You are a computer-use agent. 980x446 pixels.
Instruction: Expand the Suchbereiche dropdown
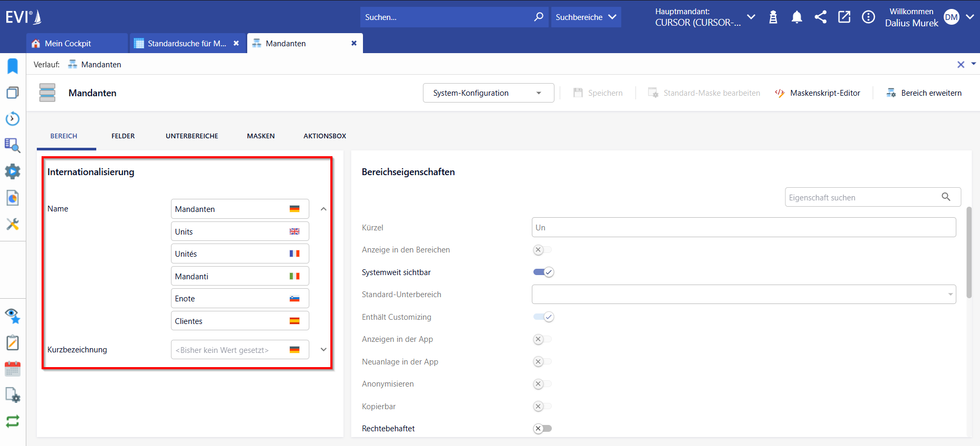pos(586,17)
